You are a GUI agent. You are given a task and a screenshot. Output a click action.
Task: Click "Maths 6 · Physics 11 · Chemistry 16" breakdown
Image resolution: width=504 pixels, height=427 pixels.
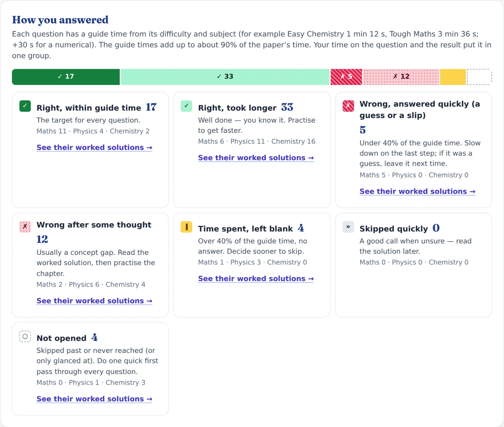257,142
